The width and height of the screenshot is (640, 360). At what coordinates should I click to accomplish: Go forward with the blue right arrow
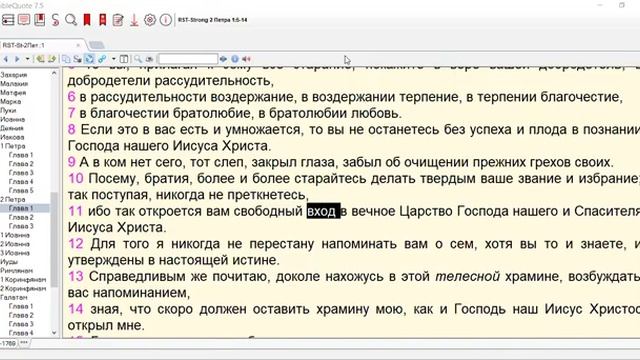pyautogui.click(x=17, y=59)
